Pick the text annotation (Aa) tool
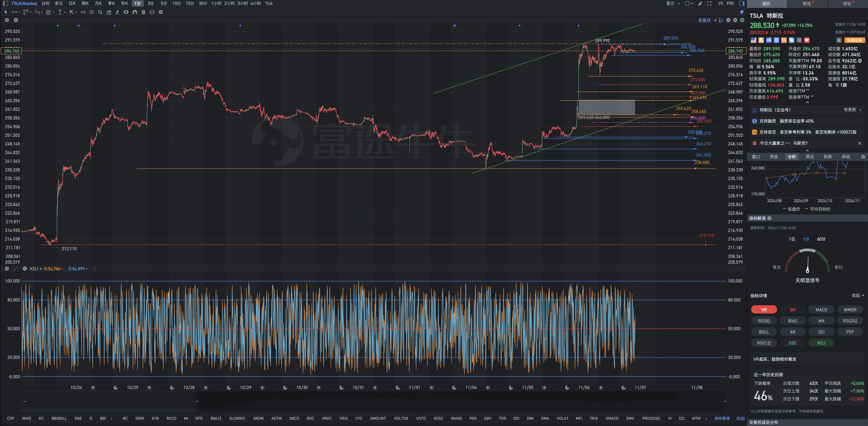 pyautogui.click(x=83, y=12)
